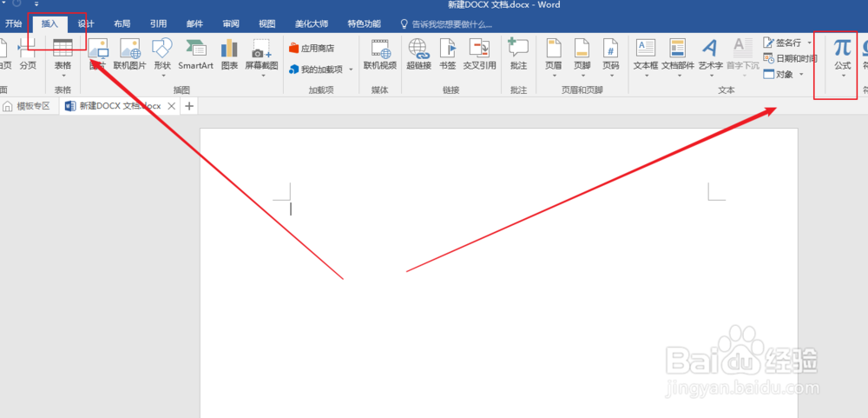Open the 邮件 tab
This screenshot has width=868, height=418.
click(x=194, y=23)
